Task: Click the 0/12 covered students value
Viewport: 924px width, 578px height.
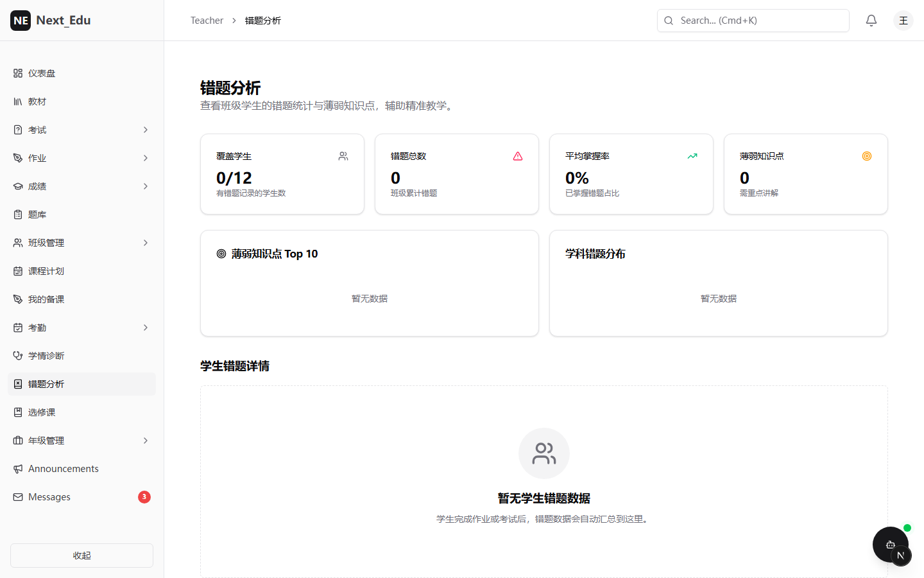Action: pyautogui.click(x=234, y=178)
